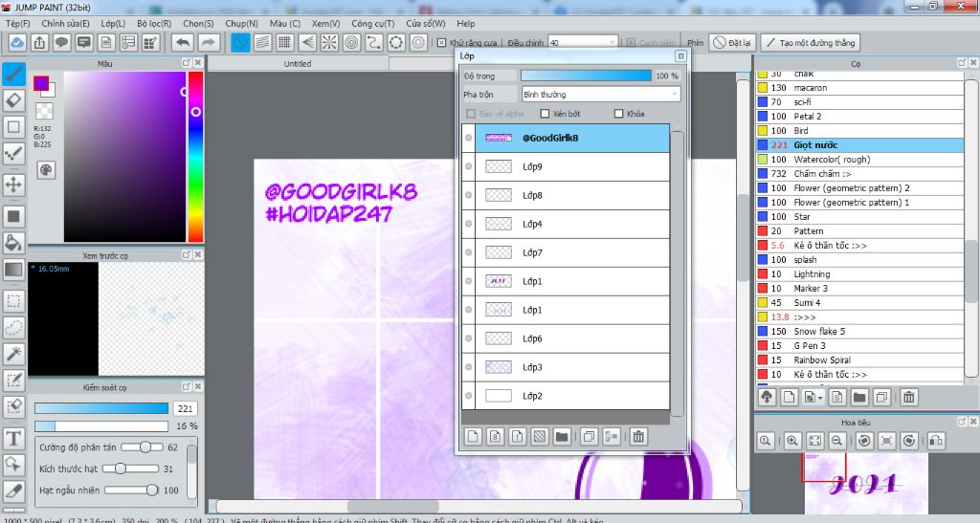Click the Undo arrow in toolbar

(x=183, y=42)
